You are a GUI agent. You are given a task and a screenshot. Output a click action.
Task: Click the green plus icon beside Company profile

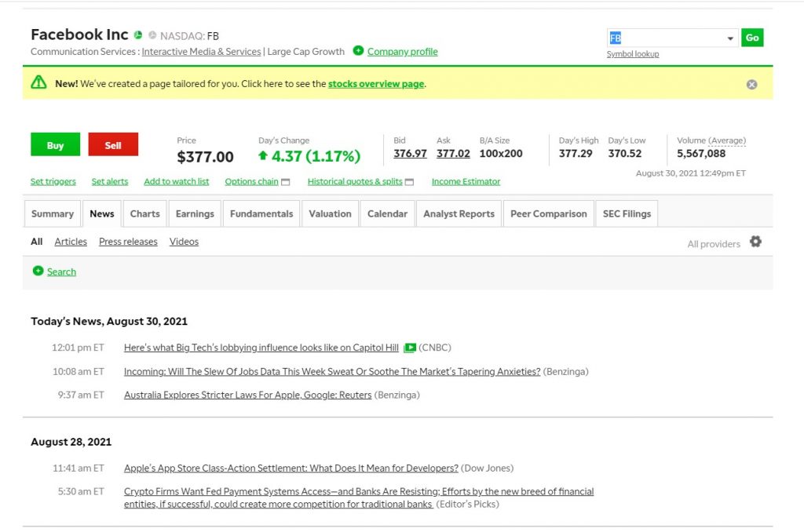pos(358,51)
